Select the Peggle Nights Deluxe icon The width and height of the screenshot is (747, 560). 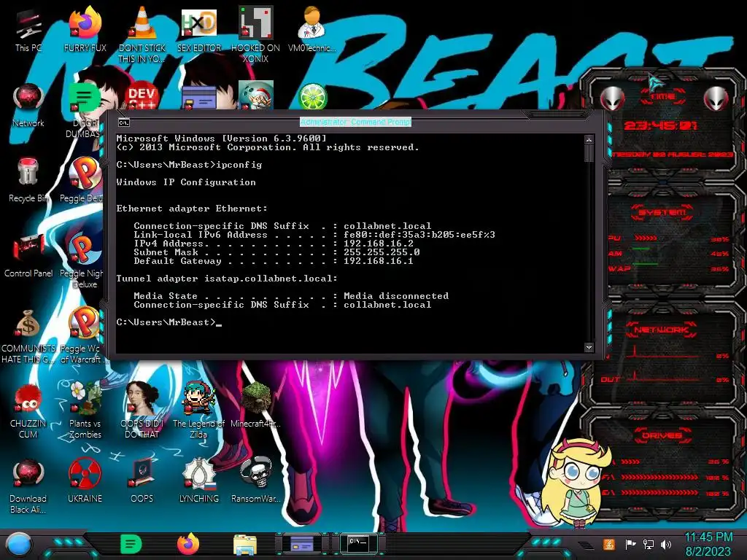click(x=83, y=260)
